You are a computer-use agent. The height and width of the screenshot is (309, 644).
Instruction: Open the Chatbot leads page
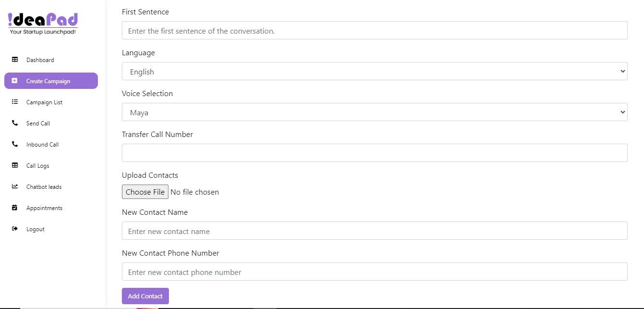tap(44, 187)
